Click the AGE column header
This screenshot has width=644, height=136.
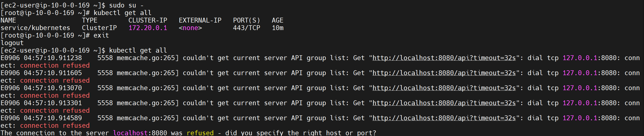[x=278, y=20]
